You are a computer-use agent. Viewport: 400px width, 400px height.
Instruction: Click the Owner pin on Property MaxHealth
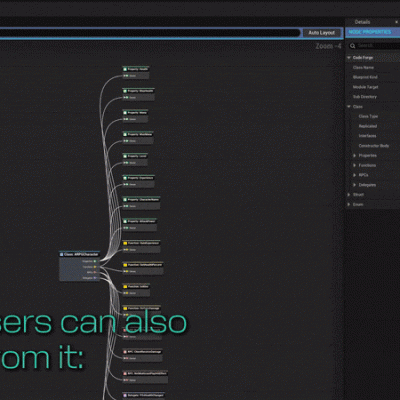click(126, 98)
